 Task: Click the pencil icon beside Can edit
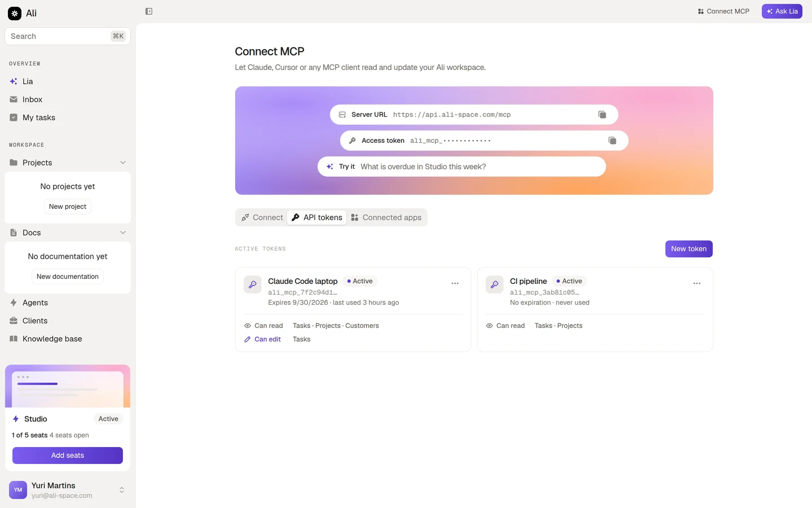[x=247, y=339]
